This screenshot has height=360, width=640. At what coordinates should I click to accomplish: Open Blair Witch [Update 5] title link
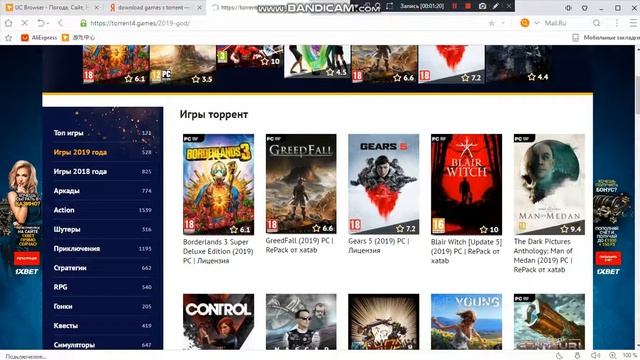tap(466, 251)
